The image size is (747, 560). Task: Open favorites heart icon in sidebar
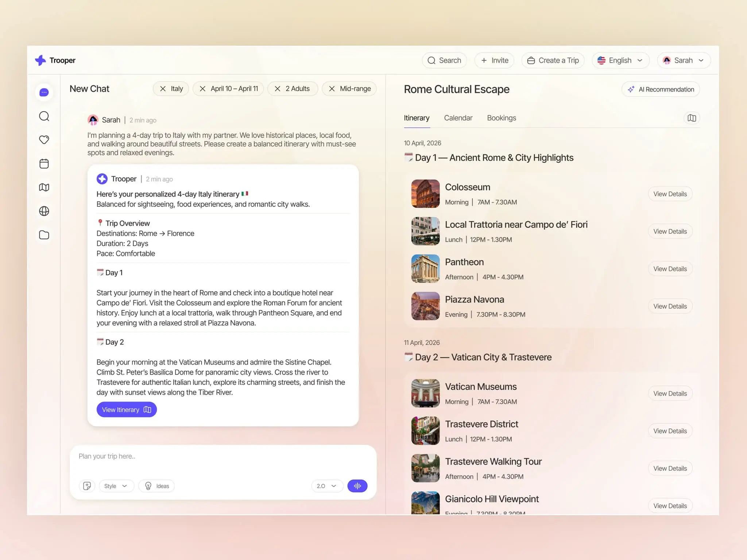click(44, 140)
